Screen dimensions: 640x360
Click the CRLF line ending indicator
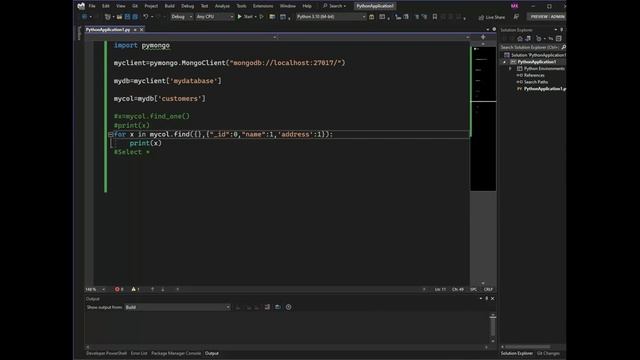click(x=488, y=289)
